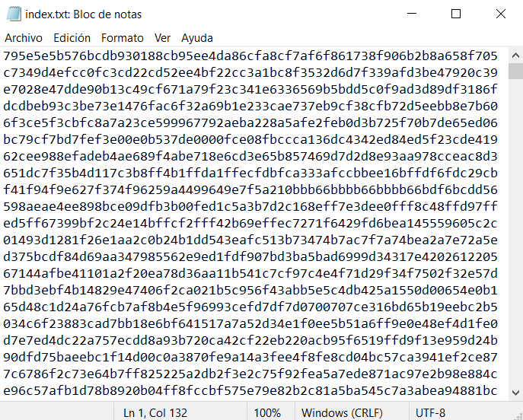
Task: Click the first text line starting with 795e5e5b
Action: coord(250,56)
